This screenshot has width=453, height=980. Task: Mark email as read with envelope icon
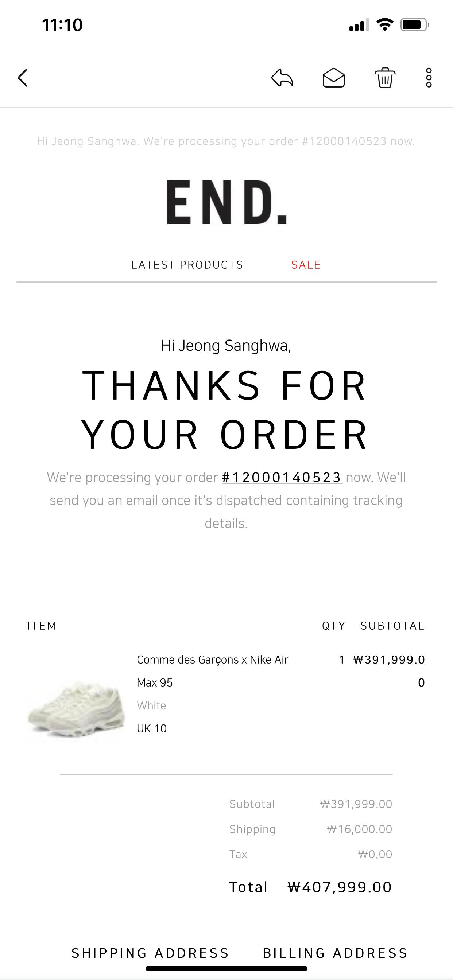334,78
